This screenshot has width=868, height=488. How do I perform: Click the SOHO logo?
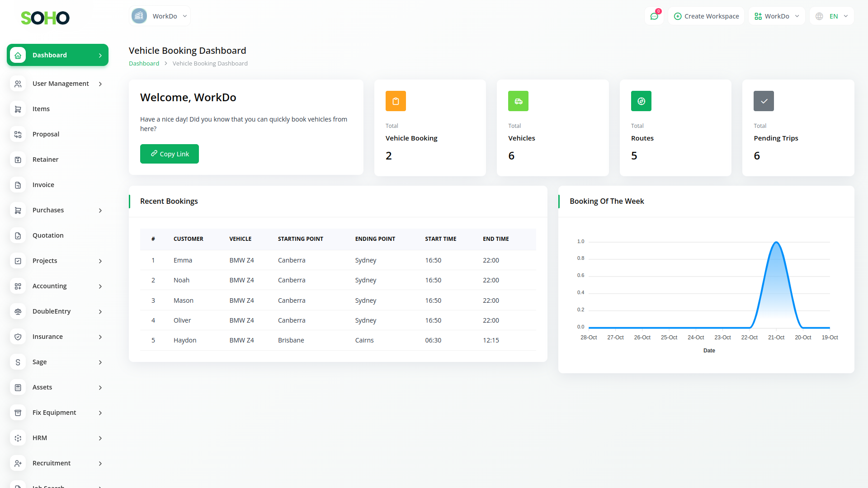pos(45,18)
